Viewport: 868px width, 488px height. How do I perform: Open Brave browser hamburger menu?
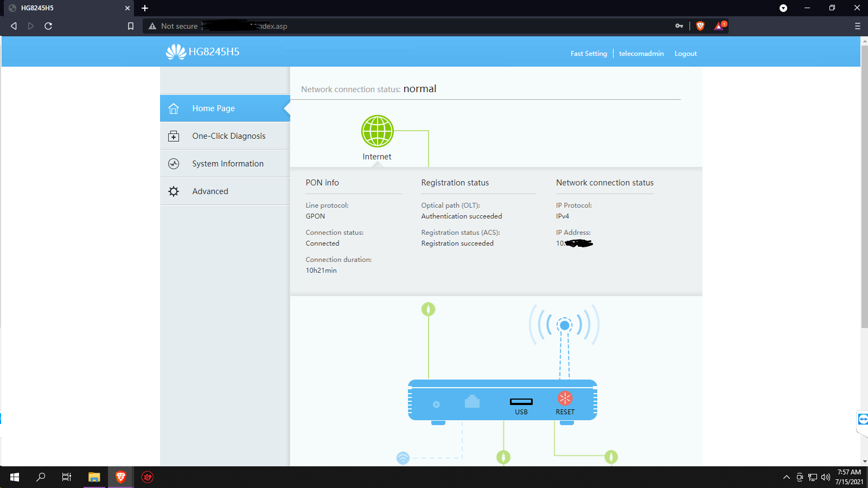[x=858, y=26]
